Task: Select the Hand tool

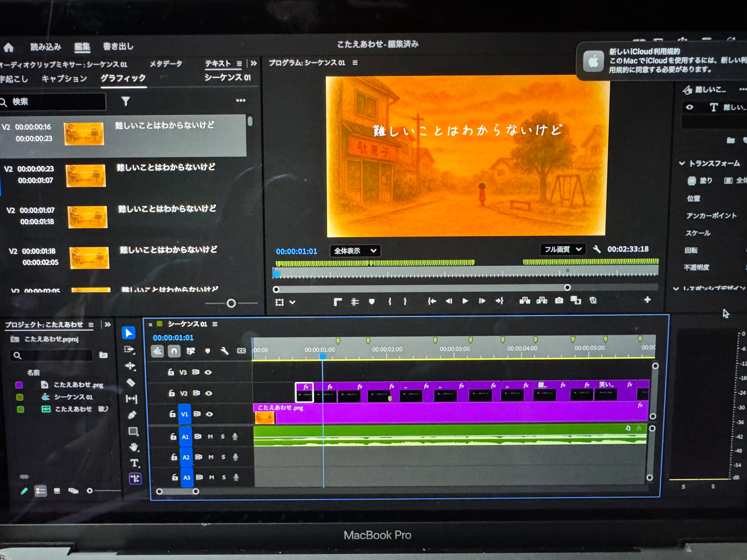Action: click(x=134, y=447)
